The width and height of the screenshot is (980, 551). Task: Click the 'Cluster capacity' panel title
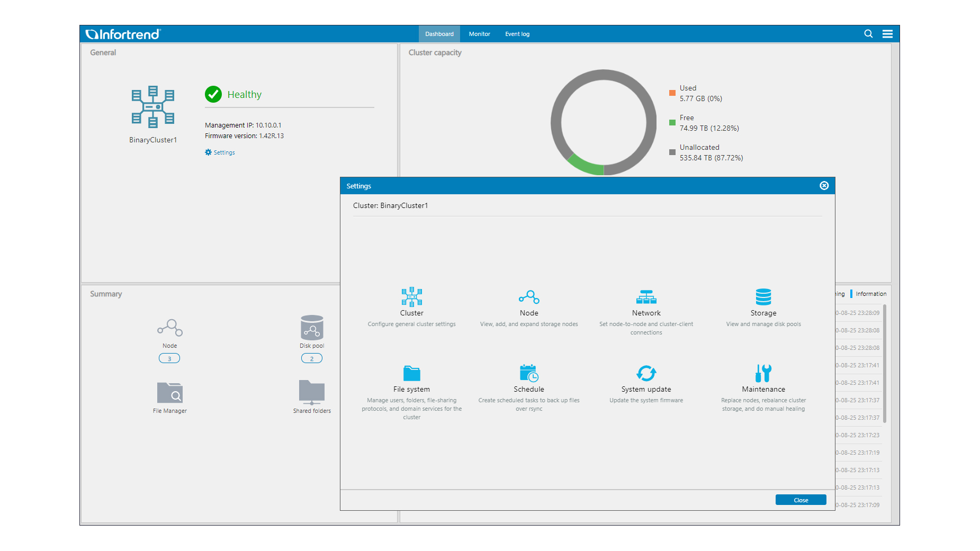coord(435,52)
